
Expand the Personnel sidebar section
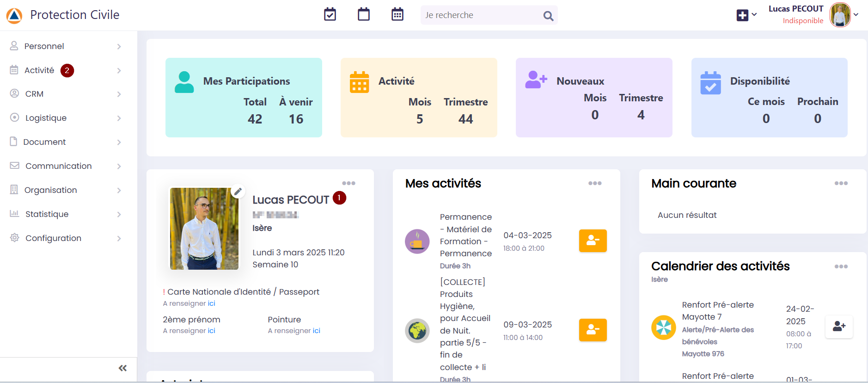pyautogui.click(x=65, y=46)
